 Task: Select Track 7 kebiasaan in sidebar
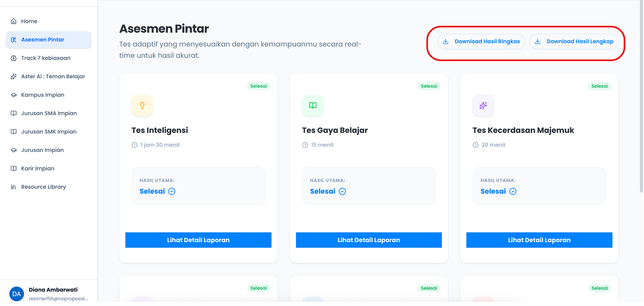(48, 58)
